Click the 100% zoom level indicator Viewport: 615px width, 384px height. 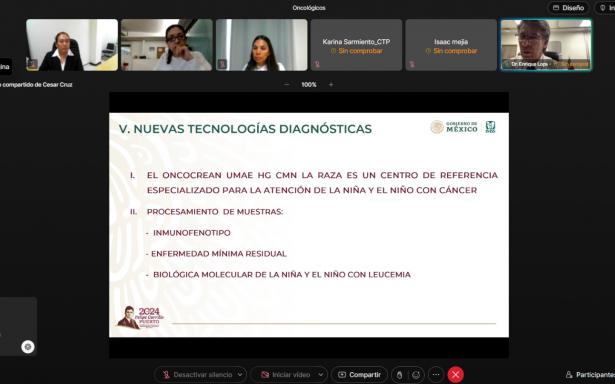click(309, 84)
